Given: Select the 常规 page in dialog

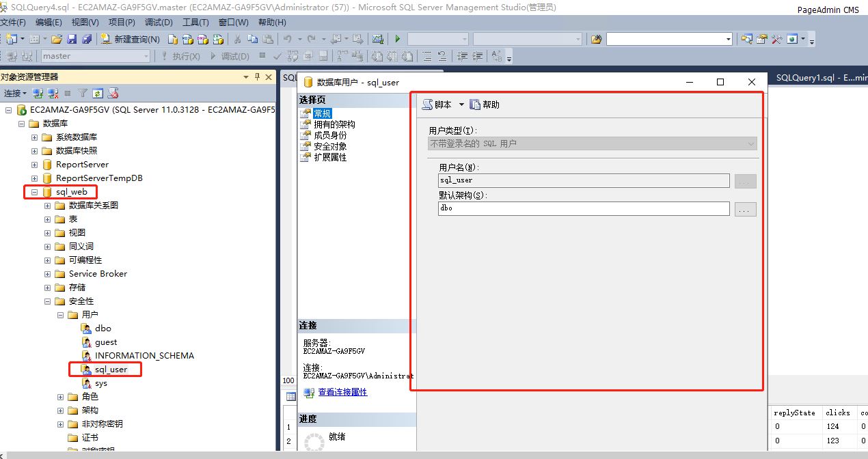Looking at the screenshot, I should coord(323,113).
